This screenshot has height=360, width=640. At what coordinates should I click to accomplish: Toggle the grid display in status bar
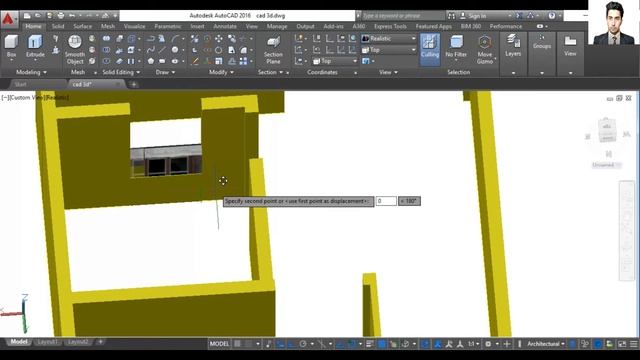coord(237,344)
